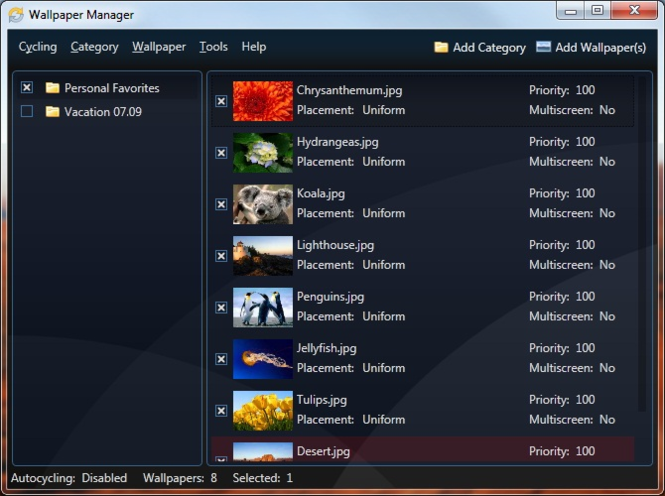Click 'Placement: Uniform' in the Tulips.jpg row
This screenshot has width=665, height=496.
(x=351, y=420)
